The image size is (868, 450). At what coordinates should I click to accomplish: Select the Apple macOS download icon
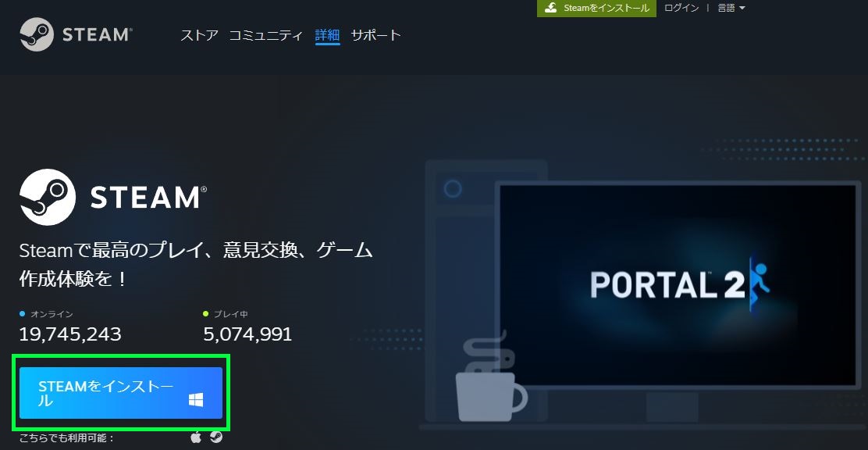pyautogui.click(x=195, y=437)
